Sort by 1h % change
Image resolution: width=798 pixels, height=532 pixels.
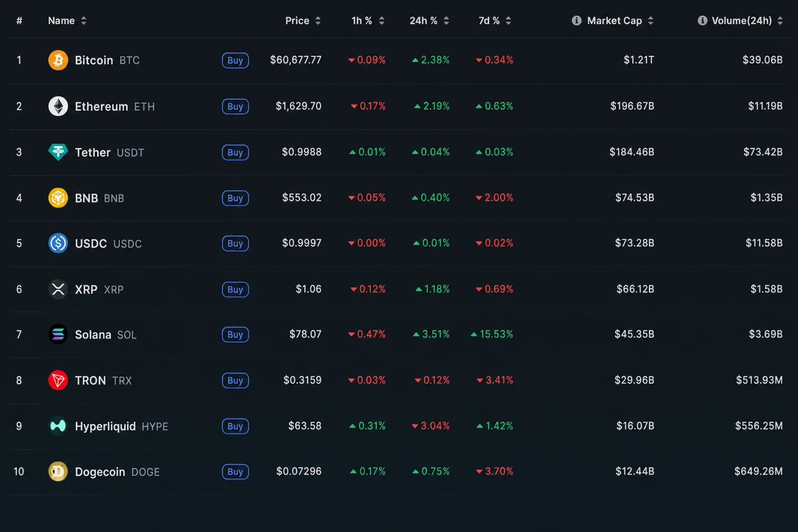[x=368, y=21]
